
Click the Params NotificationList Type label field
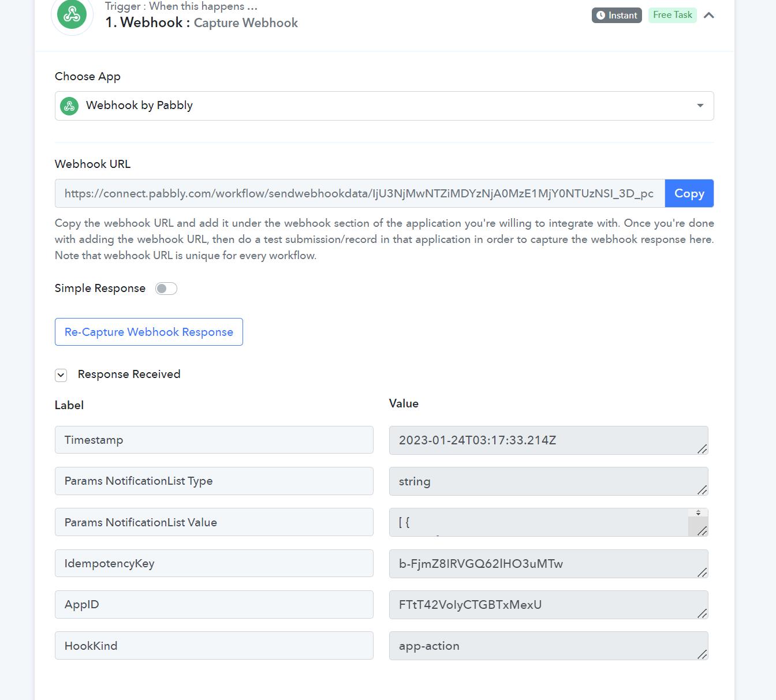click(x=214, y=481)
